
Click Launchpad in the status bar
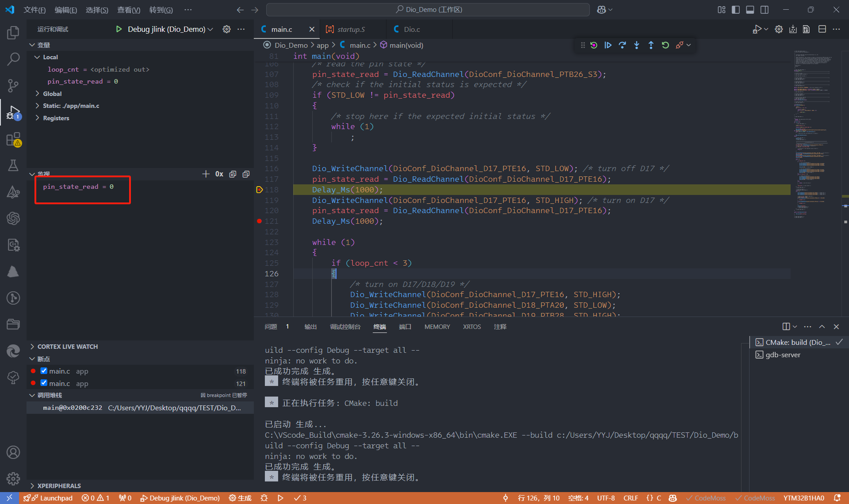pos(48,498)
